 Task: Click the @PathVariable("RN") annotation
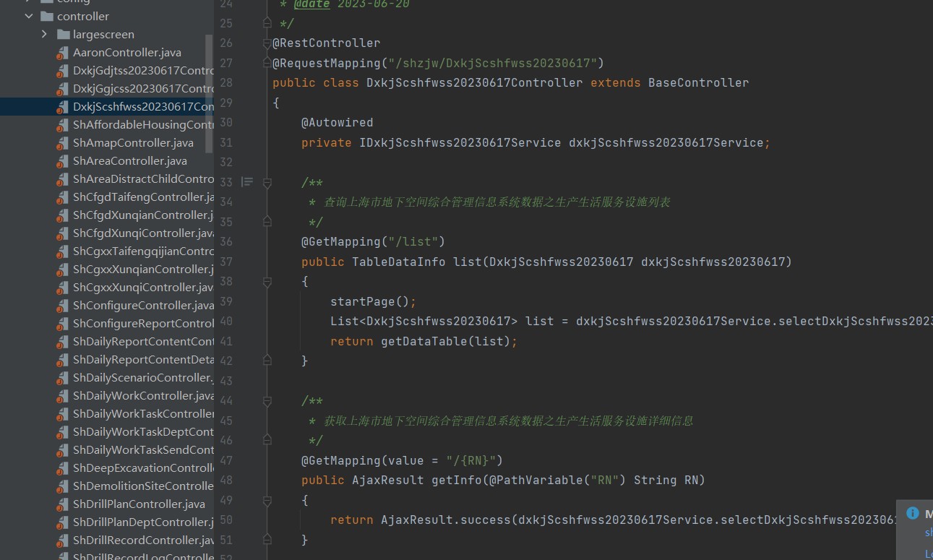click(x=558, y=480)
